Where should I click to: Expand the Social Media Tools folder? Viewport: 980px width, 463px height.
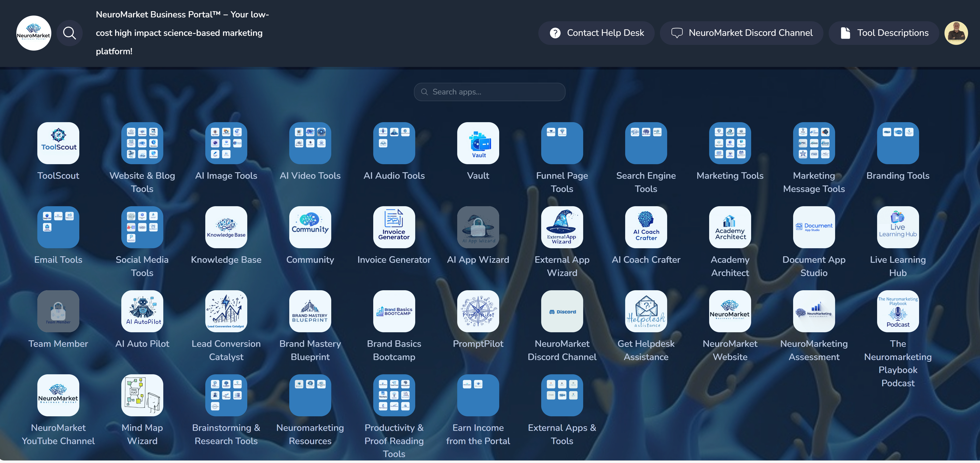142,227
